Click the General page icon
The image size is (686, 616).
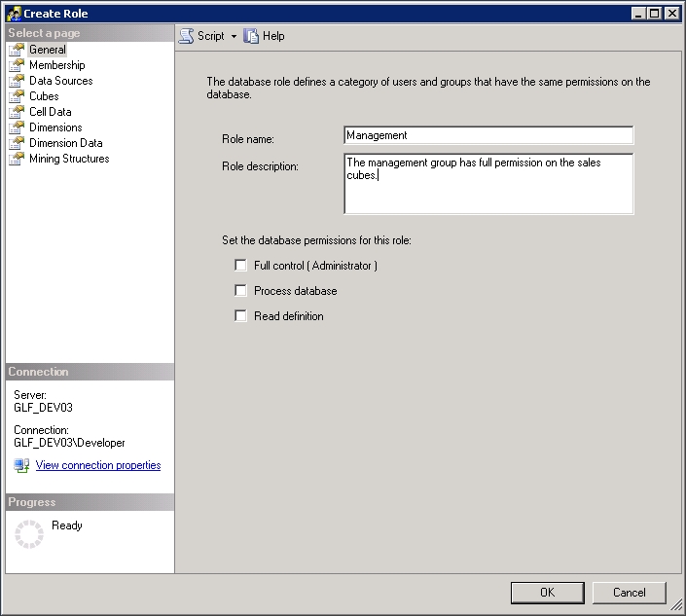pyautogui.click(x=17, y=50)
